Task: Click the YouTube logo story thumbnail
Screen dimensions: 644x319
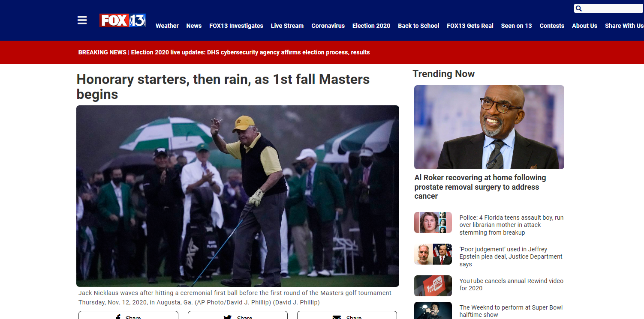Action: (433, 286)
